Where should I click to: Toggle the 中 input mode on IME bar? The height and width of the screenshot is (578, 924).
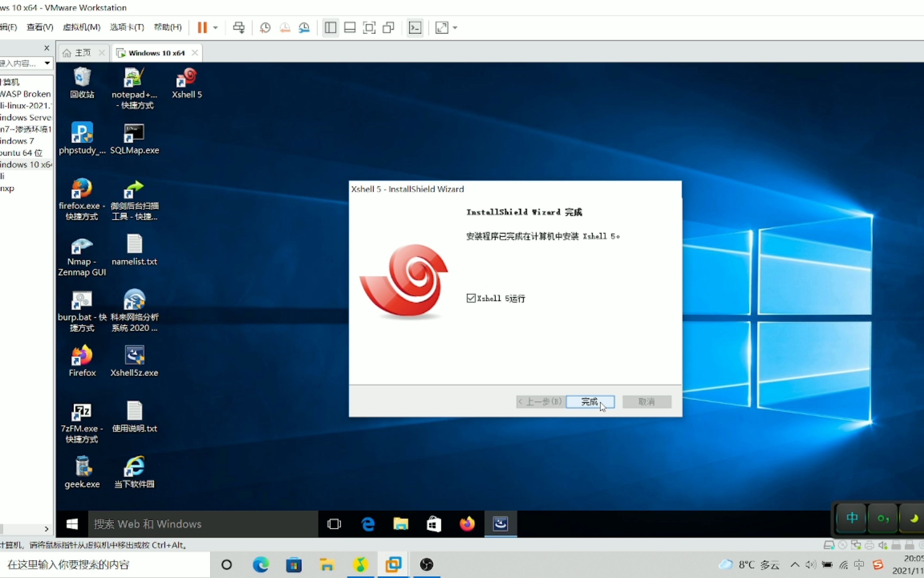(852, 518)
